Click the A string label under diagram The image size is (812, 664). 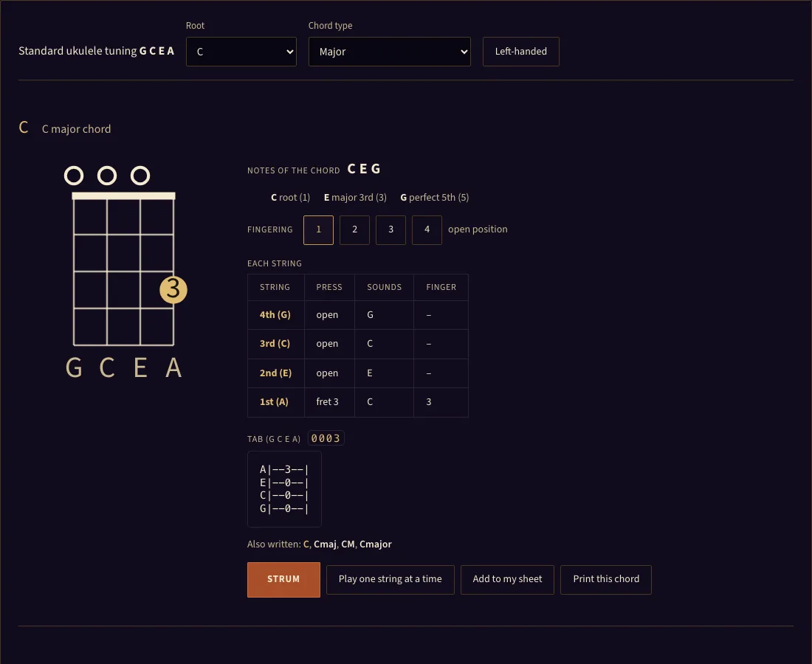pos(173,368)
